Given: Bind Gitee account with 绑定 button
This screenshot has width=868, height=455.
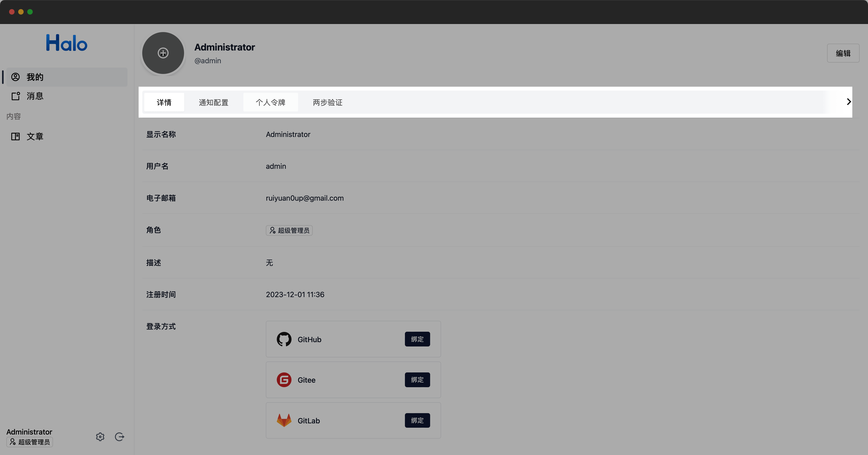Looking at the screenshot, I should (x=417, y=380).
